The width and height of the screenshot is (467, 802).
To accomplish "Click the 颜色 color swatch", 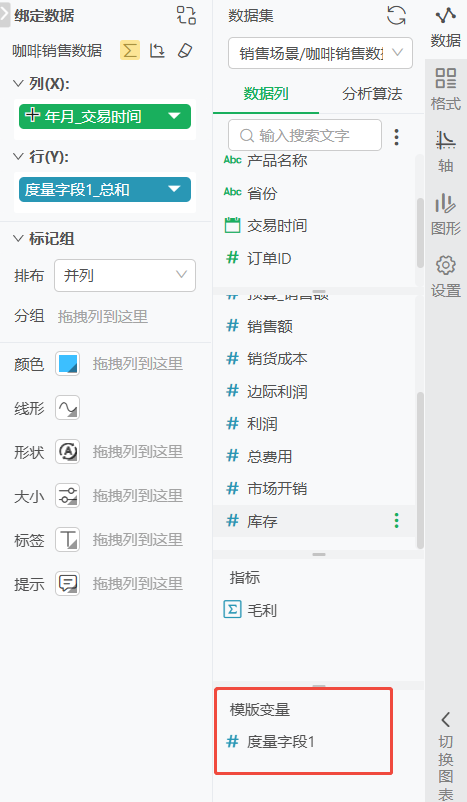I will (x=68, y=364).
